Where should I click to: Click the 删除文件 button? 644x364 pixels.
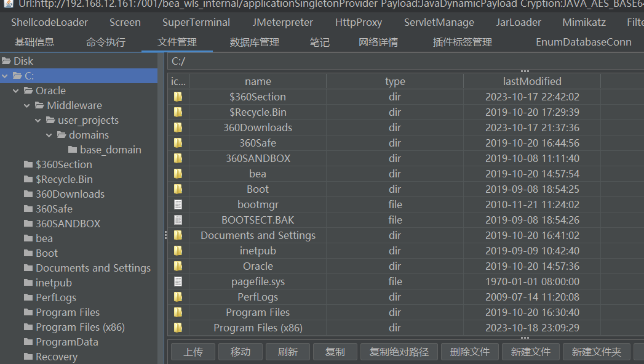tap(469, 352)
